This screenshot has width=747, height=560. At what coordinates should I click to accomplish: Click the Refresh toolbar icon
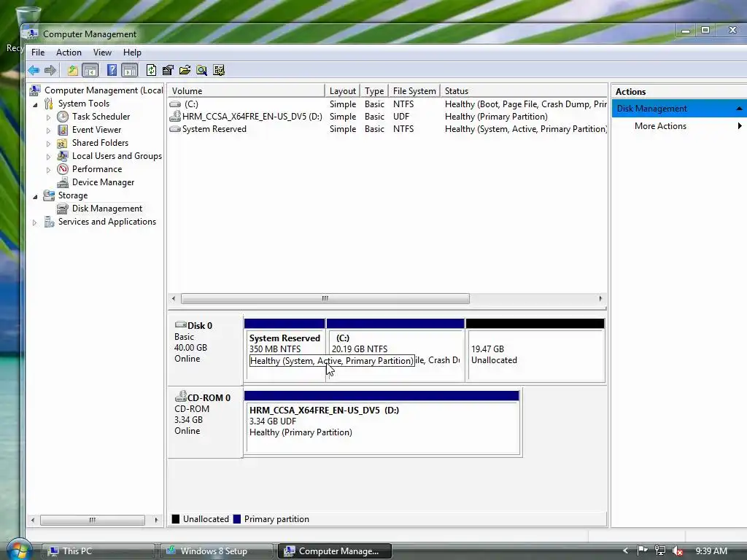coord(151,71)
